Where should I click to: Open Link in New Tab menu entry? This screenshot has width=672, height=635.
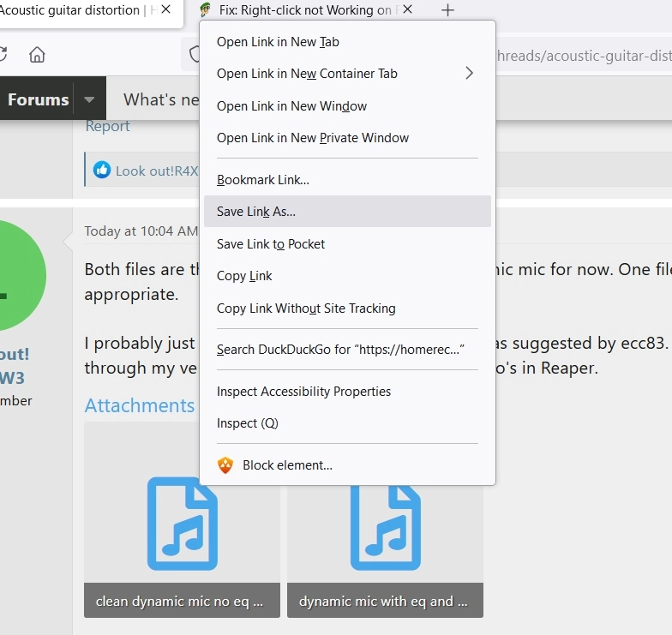[347, 42]
